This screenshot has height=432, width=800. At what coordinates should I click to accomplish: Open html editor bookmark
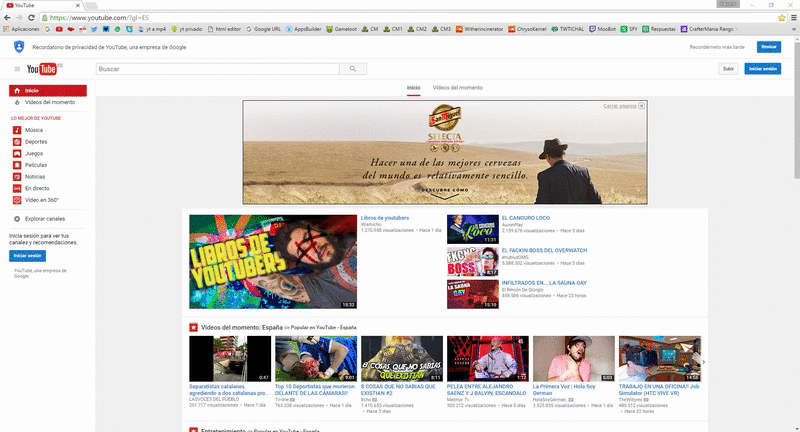[x=224, y=29]
